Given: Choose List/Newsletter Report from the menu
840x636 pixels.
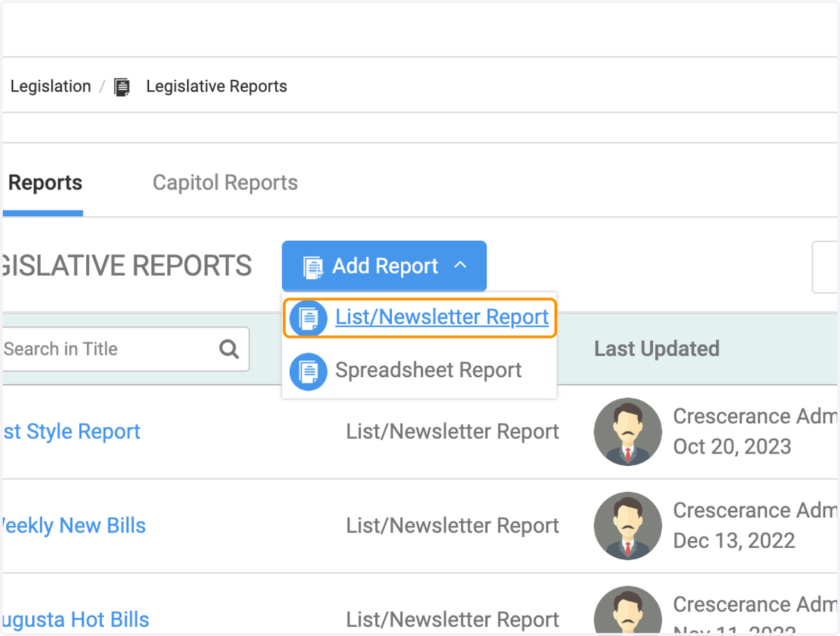Looking at the screenshot, I should pyautogui.click(x=419, y=318).
